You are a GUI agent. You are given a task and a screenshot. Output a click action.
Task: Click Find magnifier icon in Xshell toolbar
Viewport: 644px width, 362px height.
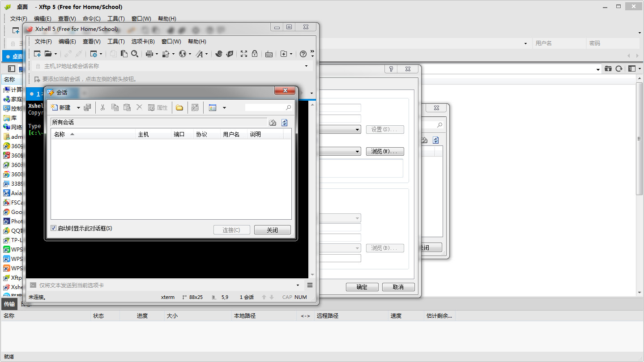(135, 54)
